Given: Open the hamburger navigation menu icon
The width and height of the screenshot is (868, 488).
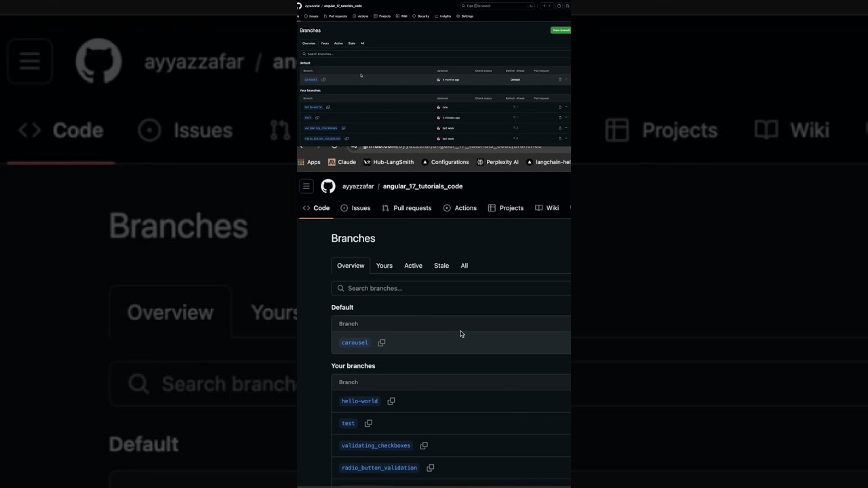Looking at the screenshot, I should coord(306,186).
